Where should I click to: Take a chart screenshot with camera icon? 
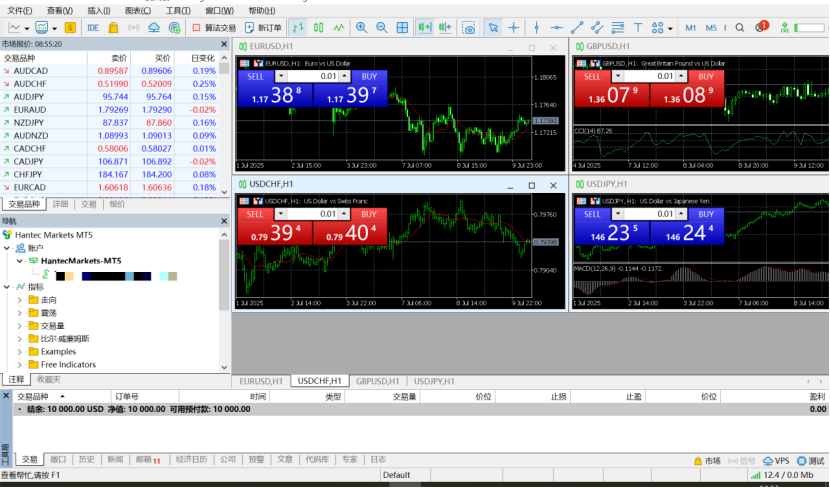pyautogui.click(x=468, y=28)
